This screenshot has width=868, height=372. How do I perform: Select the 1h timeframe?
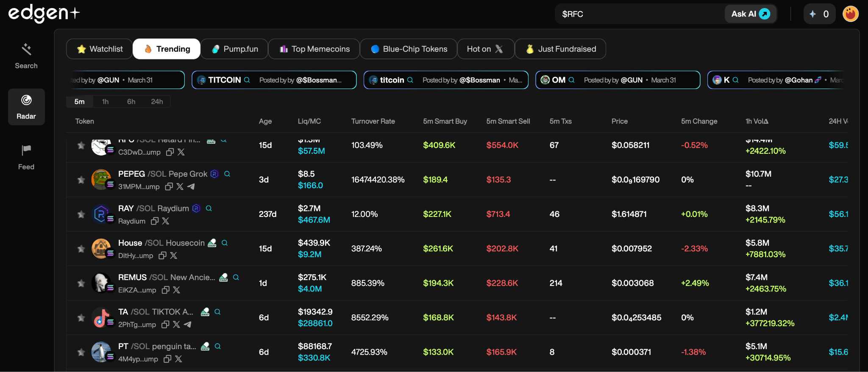pyautogui.click(x=105, y=102)
